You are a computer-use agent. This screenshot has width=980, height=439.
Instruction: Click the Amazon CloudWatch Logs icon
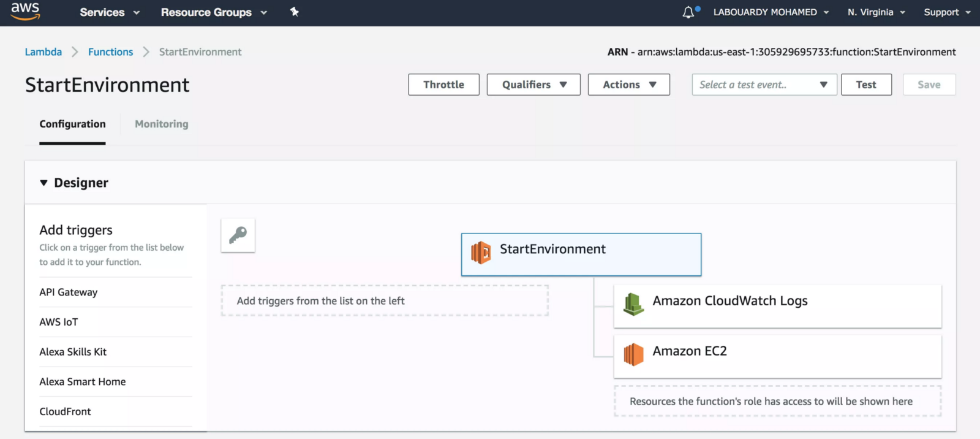click(633, 304)
